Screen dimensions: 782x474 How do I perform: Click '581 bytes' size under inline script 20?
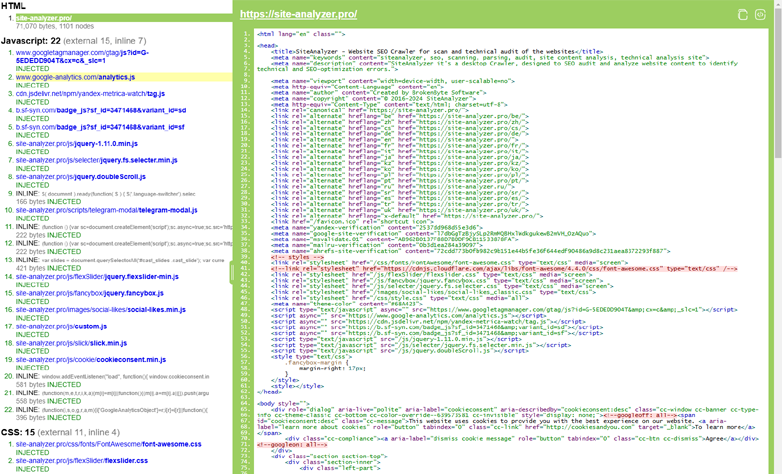click(30, 385)
